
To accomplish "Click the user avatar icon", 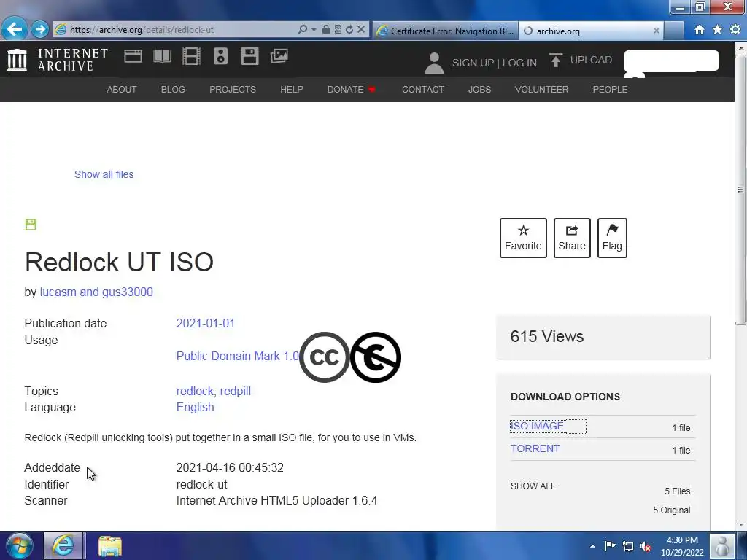I will click(x=434, y=63).
